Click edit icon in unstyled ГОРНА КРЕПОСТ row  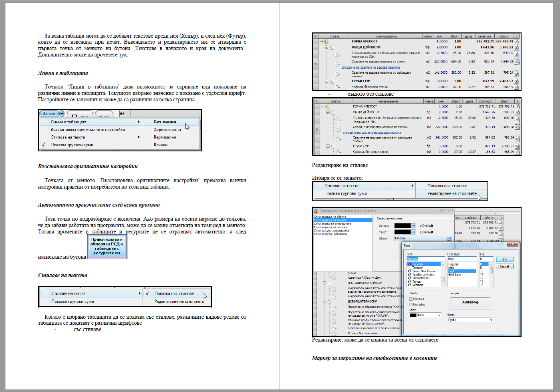(x=518, y=107)
